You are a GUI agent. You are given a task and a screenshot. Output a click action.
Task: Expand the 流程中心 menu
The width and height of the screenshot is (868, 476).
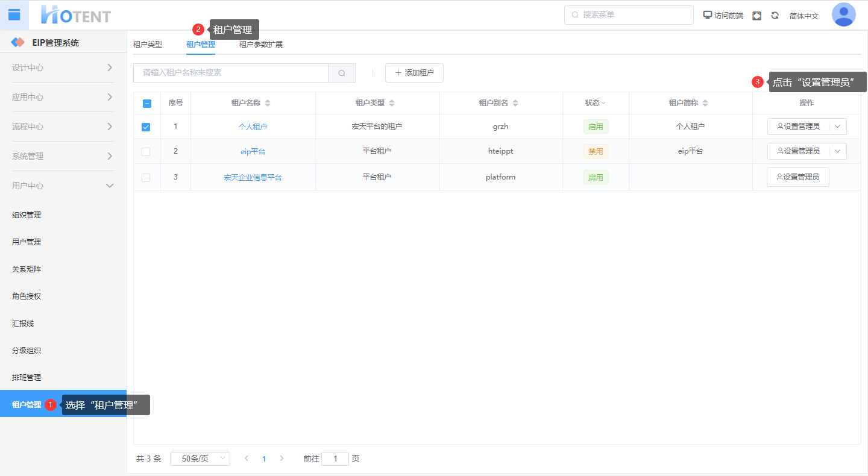click(63, 127)
